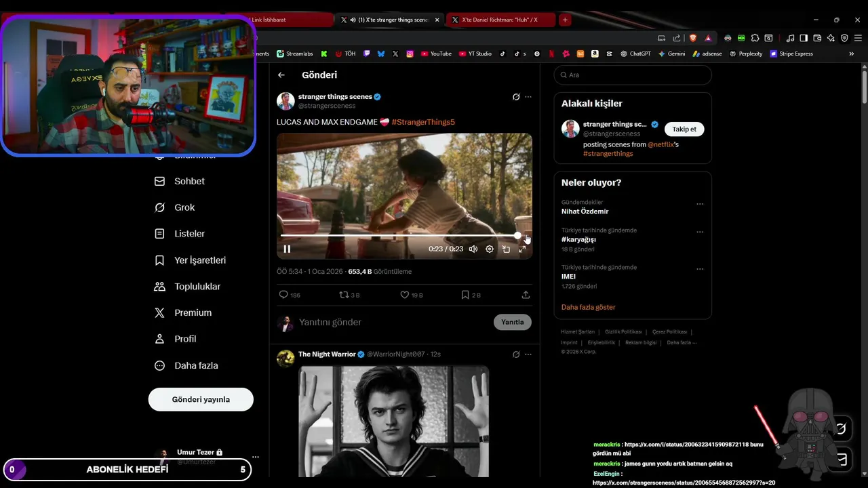Screen dimensions: 868x488
Task: Open The Night Warrior profile name
Action: coord(327,354)
